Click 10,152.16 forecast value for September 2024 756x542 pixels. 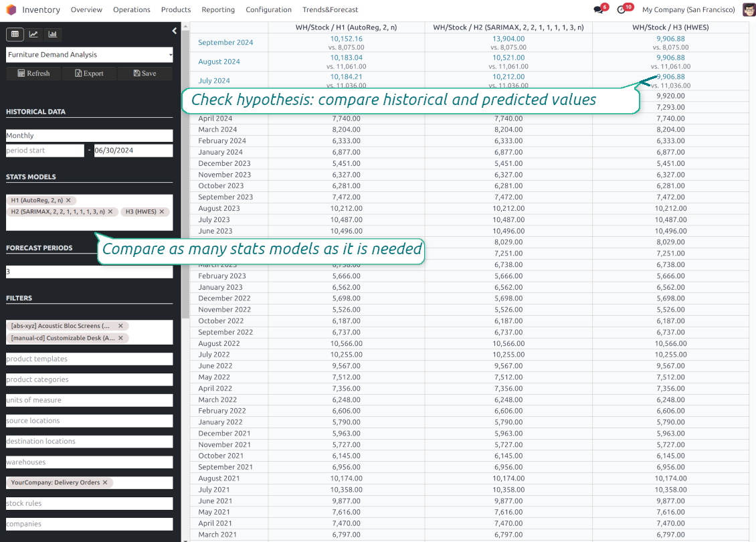click(346, 39)
